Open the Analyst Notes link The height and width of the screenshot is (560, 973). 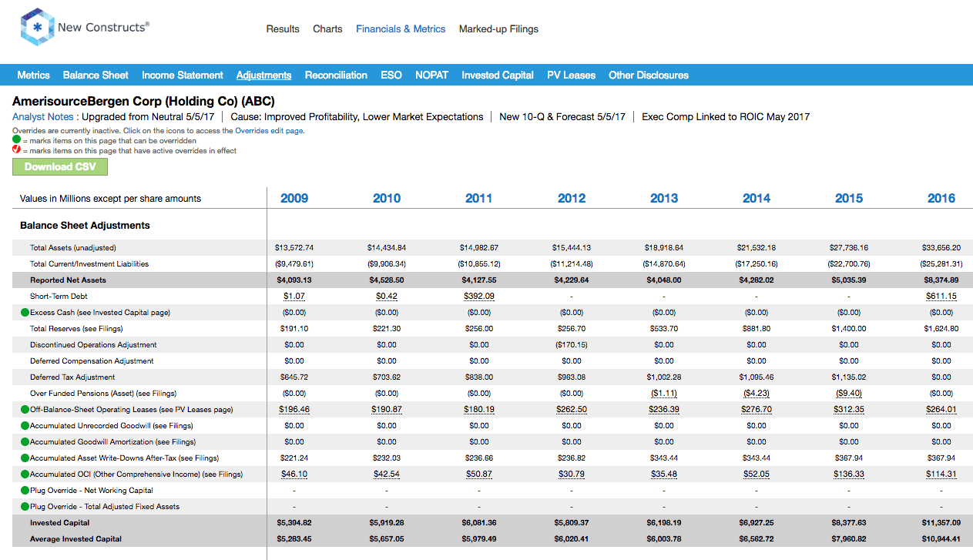(43, 117)
